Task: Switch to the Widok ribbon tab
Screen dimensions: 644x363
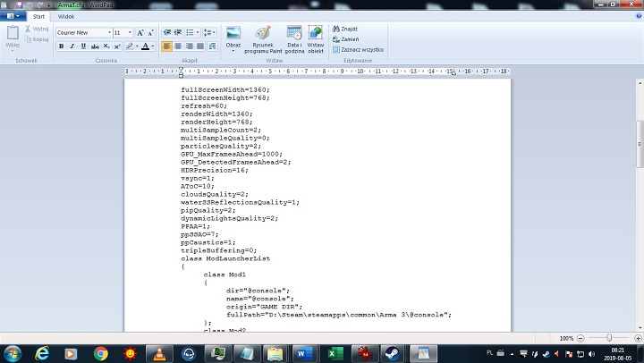Action: (66, 16)
